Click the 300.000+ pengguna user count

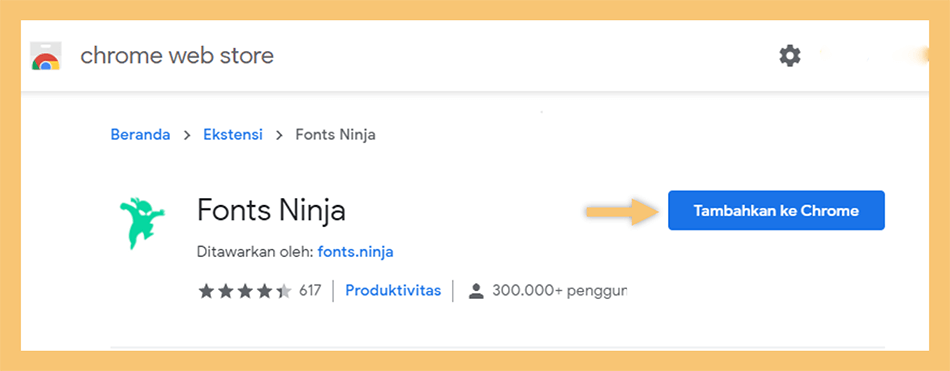pos(559,291)
